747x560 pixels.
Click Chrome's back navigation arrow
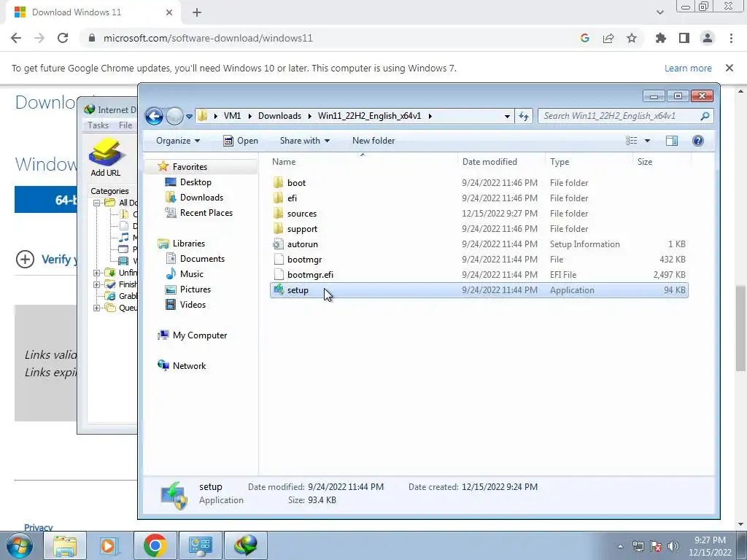(x=16, y=38)
